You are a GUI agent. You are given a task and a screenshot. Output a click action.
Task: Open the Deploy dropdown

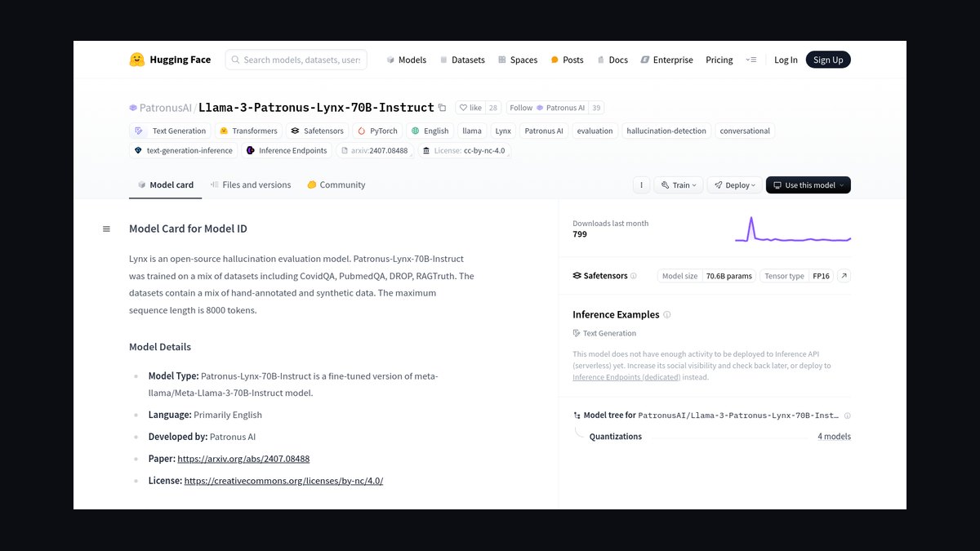click(735, 185)
